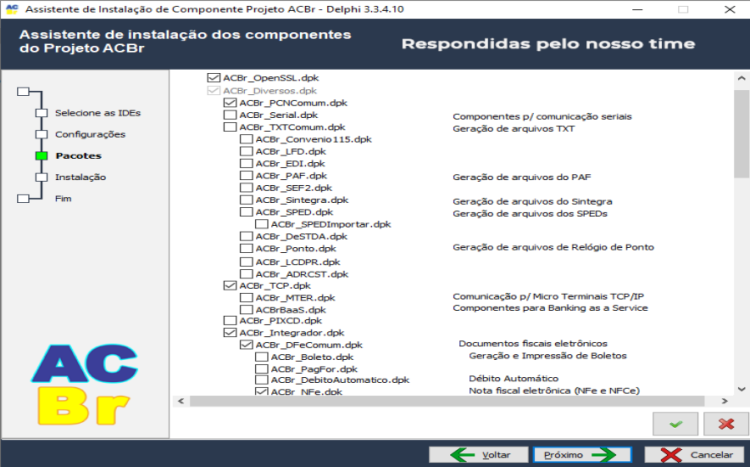Viewport: 750px width, 467px height.
Task: Click 'Geração e Impressão de Boletos' text
Action: [x=548, y=356]
